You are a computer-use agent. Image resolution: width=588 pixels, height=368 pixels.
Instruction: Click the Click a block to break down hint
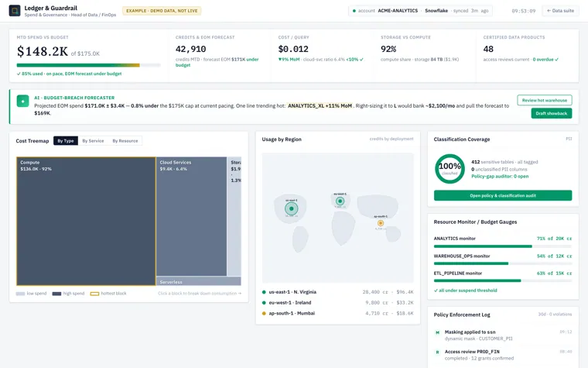(x=200, y=294)
